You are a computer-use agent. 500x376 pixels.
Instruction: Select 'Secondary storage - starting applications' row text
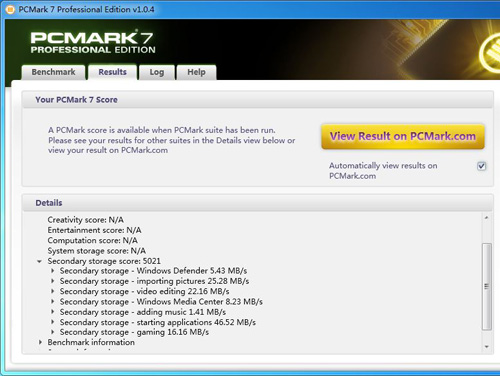pos(158,322)
